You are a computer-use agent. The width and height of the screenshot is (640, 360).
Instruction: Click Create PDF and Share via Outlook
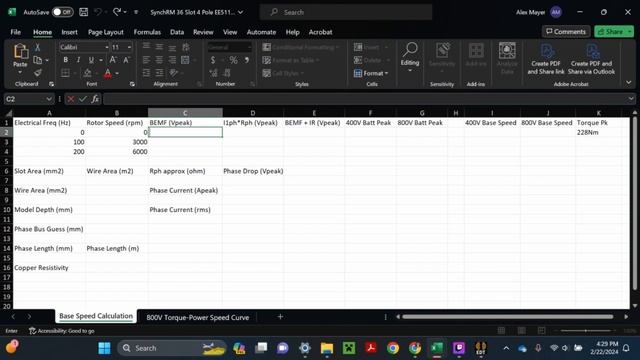pyautogui.click(x=591, y=60)
